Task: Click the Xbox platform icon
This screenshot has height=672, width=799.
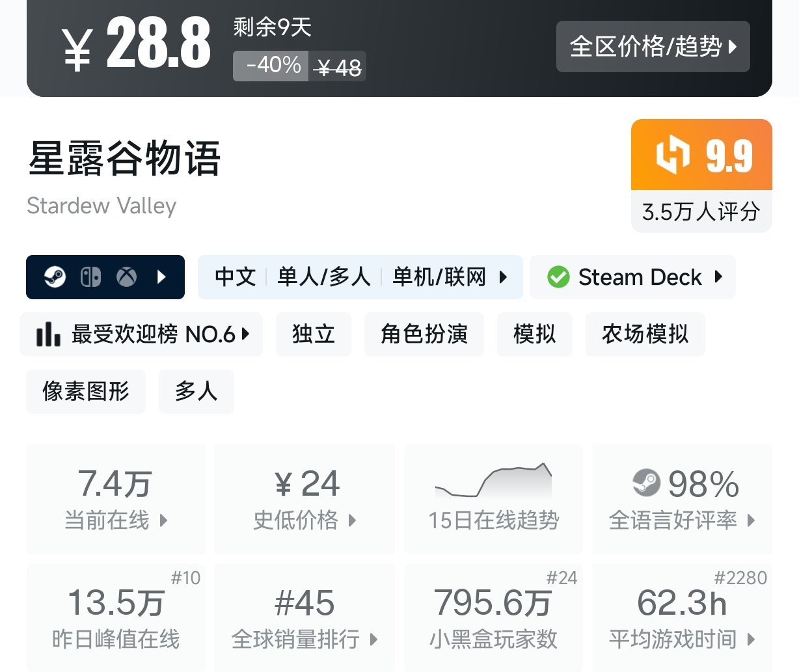Action: point(126,277)
